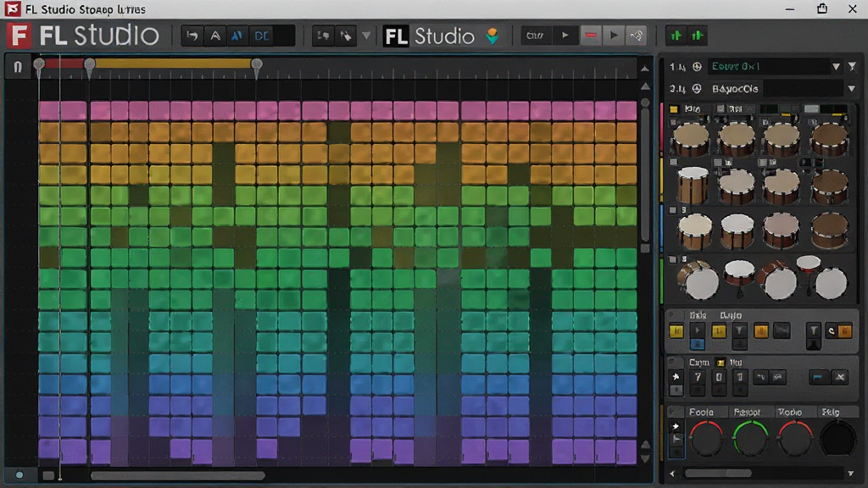
Task: Click the vertical scrollbar right of the step grid
Action: [645, 175]
